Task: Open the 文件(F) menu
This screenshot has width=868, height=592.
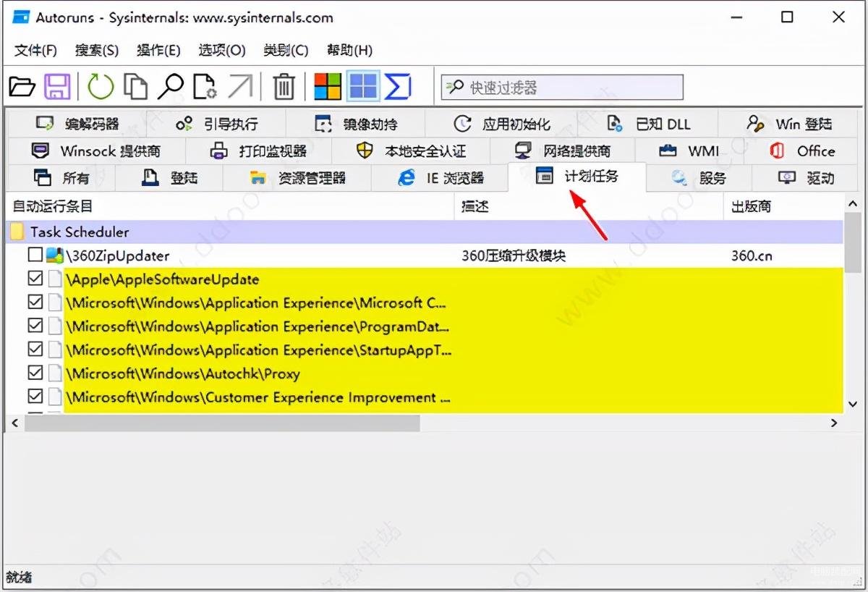Action: tap(36, 50)
